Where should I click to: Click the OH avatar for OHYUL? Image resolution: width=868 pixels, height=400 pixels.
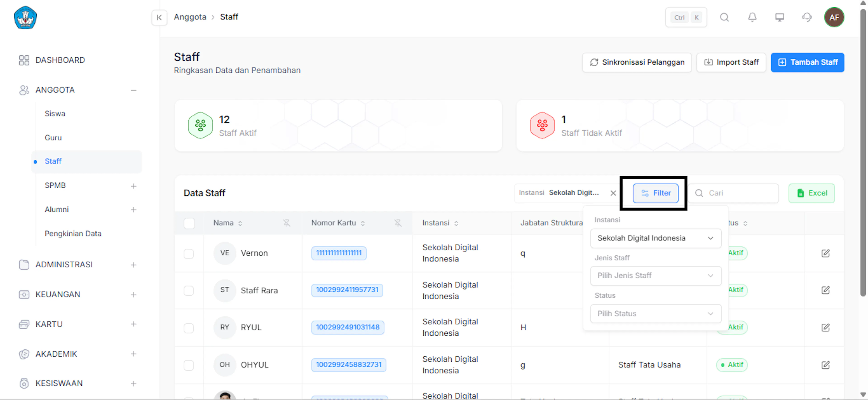pos(224,365)
